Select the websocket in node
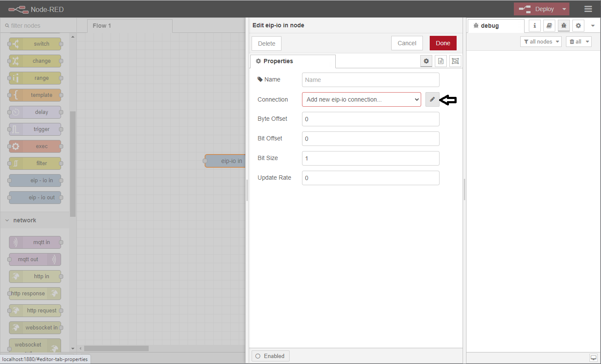601x364 pixels. 35,328
